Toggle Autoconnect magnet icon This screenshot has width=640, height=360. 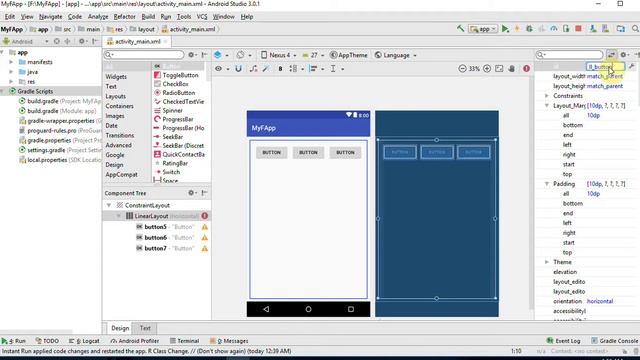(238, 69)
